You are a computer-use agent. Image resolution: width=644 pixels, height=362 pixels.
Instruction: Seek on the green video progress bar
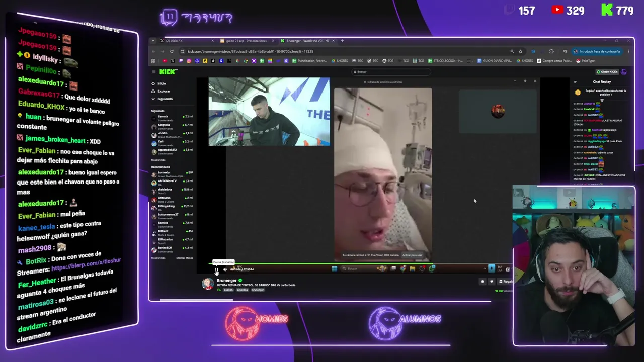pyautogui.click(x=361, y=263)
